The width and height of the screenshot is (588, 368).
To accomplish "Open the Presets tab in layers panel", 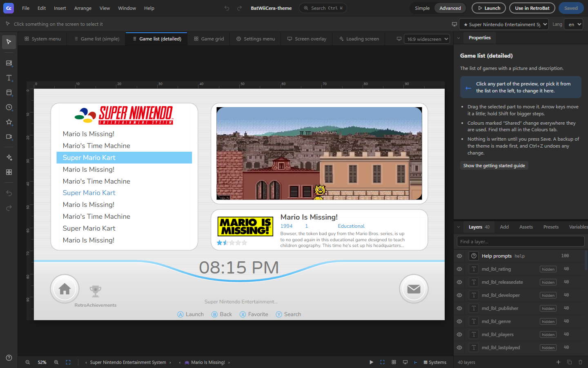I will (x=551, y=227).
